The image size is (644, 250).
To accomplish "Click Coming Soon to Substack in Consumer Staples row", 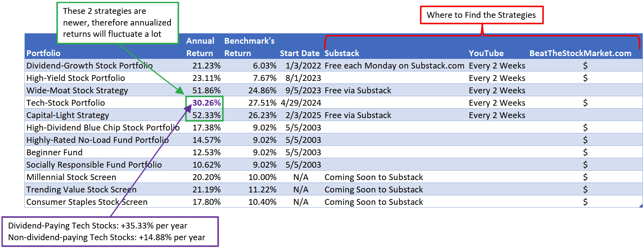I will coord(374,202).
